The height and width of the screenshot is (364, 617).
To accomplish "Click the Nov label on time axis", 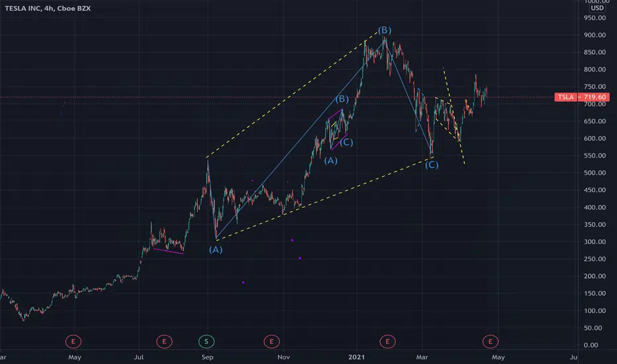I will [x=284, y=357].
